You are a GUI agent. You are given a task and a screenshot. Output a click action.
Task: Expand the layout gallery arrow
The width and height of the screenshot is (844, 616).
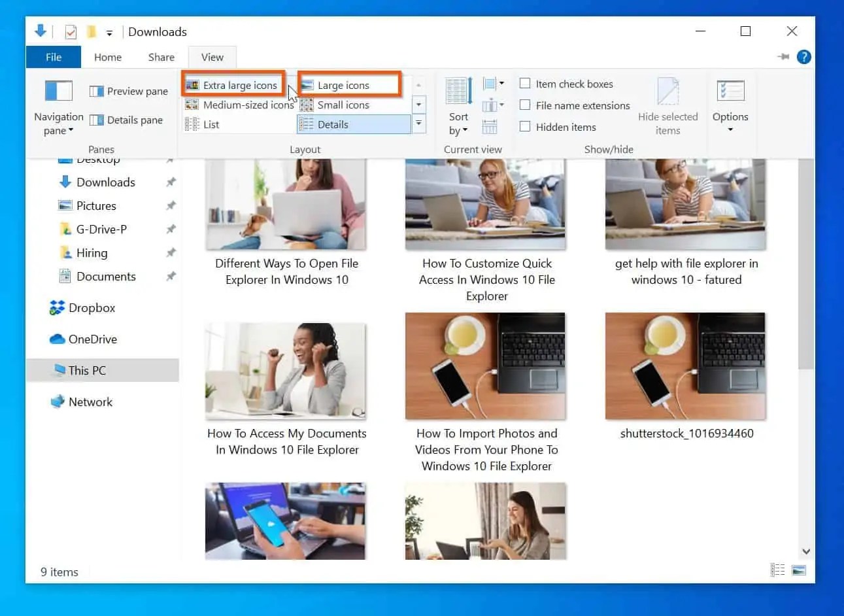tap(419, 124)
